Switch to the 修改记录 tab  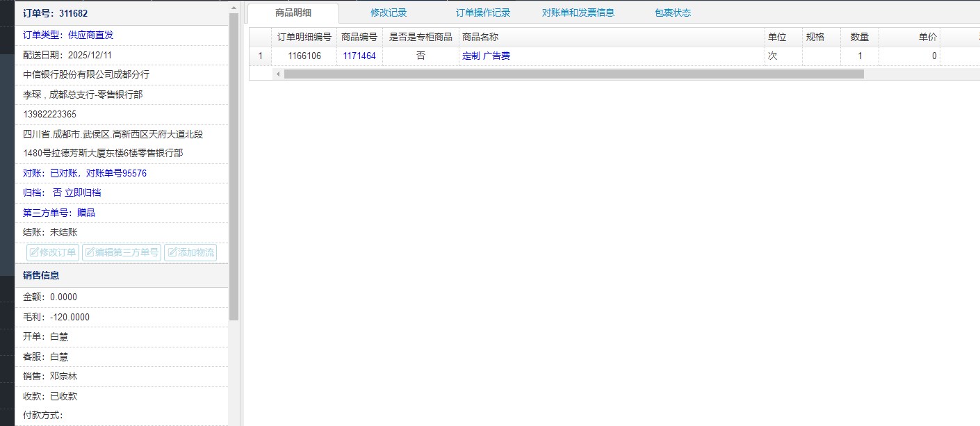coord(389,13)
